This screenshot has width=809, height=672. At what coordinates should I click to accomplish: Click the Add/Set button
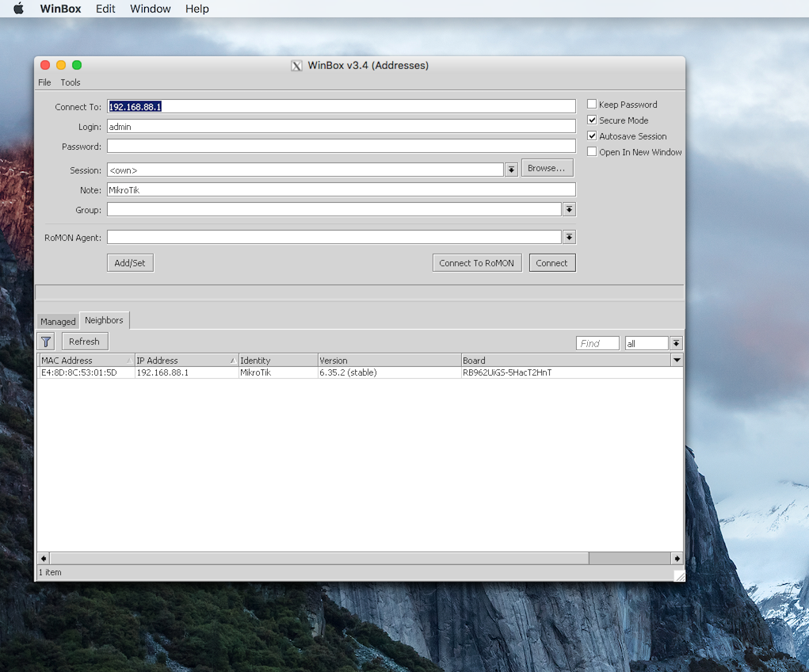tap(130, 263)
